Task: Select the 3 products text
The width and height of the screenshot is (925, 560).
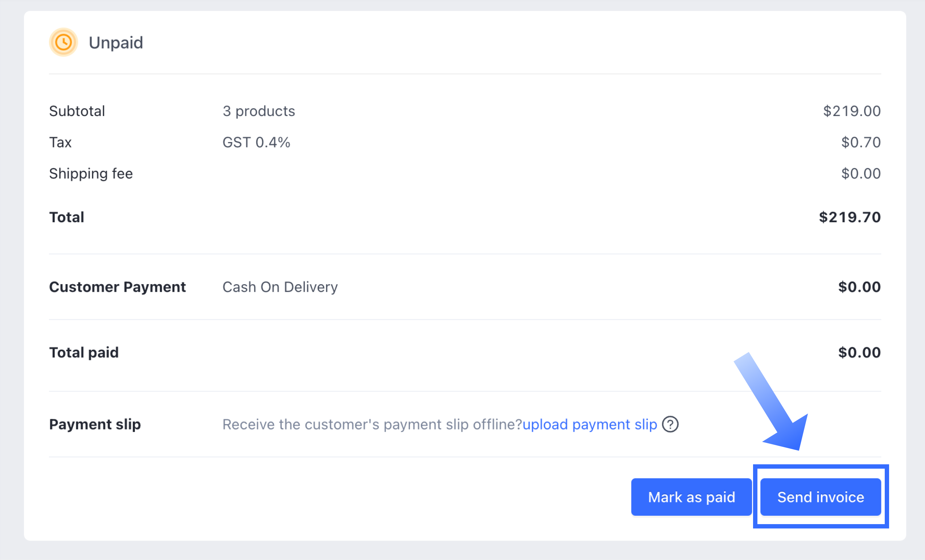Action: (x=259, y=111)
